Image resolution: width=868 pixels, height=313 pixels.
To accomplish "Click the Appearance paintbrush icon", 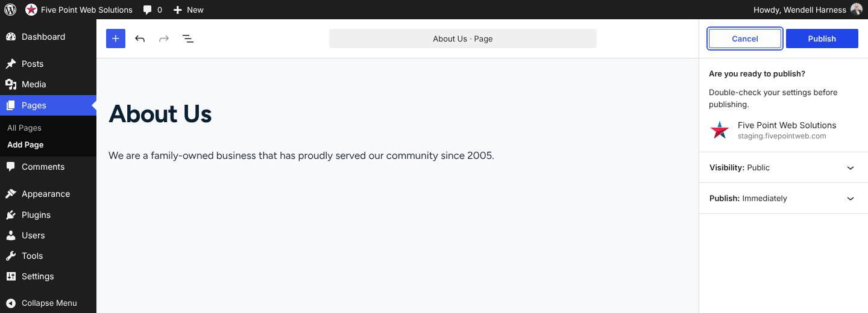I will coord(11,194).
